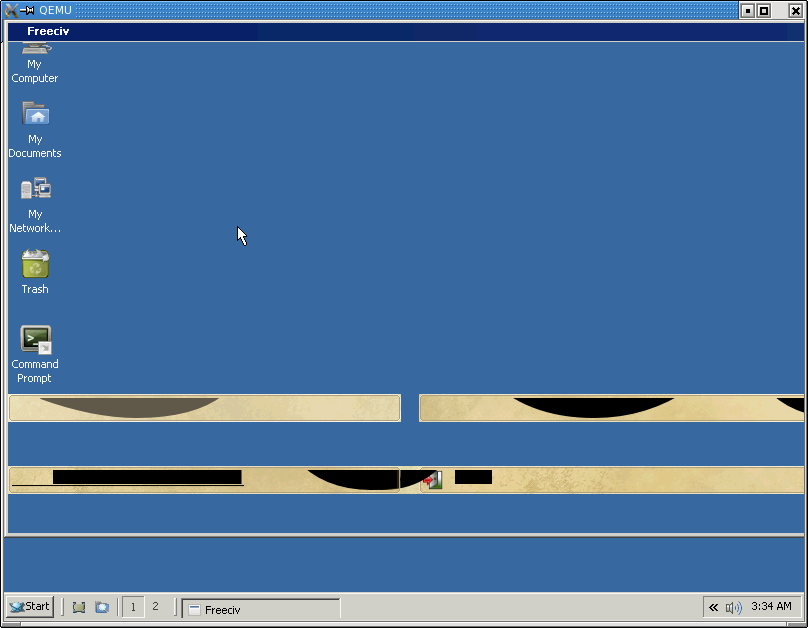Select the Freeciv taskbar window button
This screenshot has height=628, width=808.
click(261, 609)
